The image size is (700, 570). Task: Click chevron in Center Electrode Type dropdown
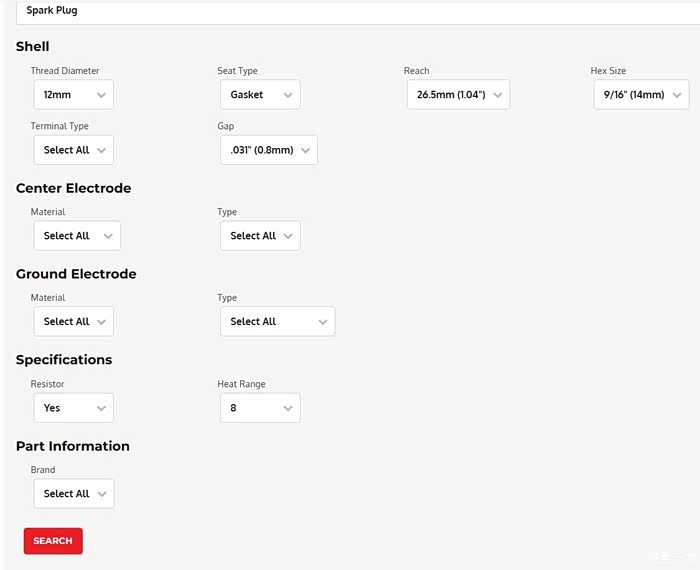point(288,236)
